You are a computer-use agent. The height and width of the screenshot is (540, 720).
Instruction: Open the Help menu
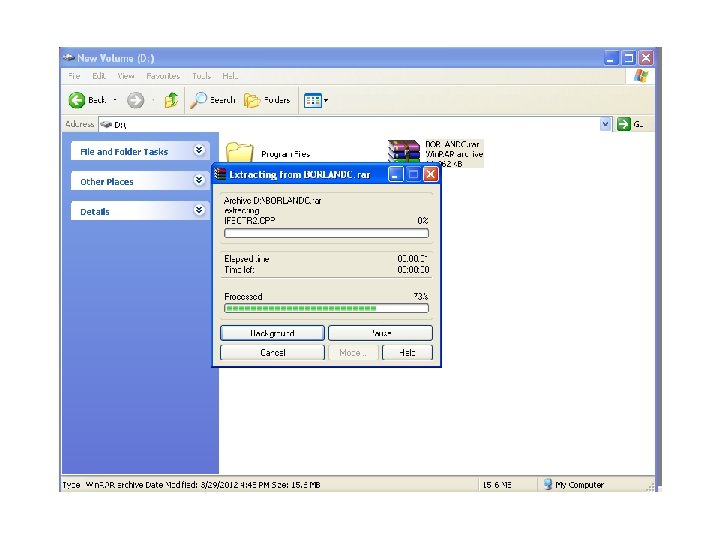230,76
